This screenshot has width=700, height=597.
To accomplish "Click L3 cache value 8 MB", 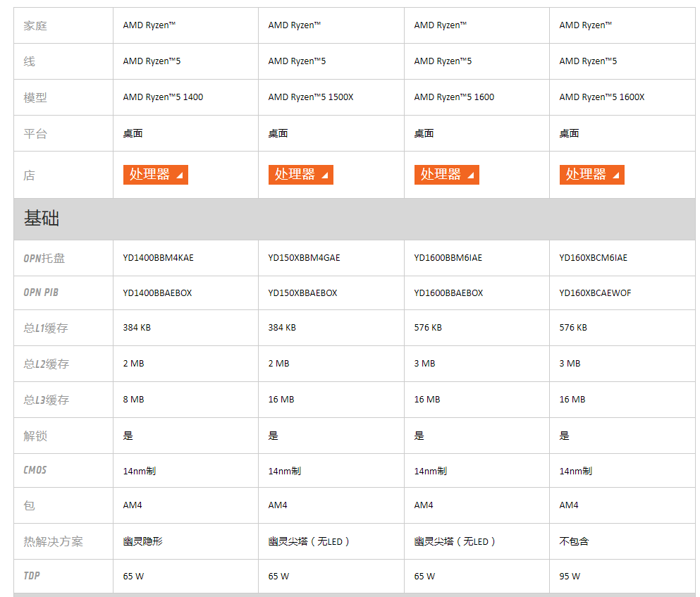I will pyautogui.click(x=133, y=399).
